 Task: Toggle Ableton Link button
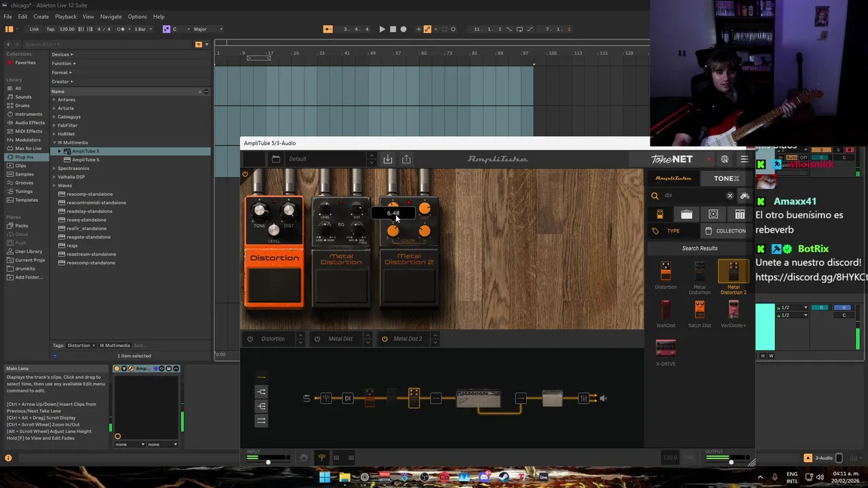(34, 29)
